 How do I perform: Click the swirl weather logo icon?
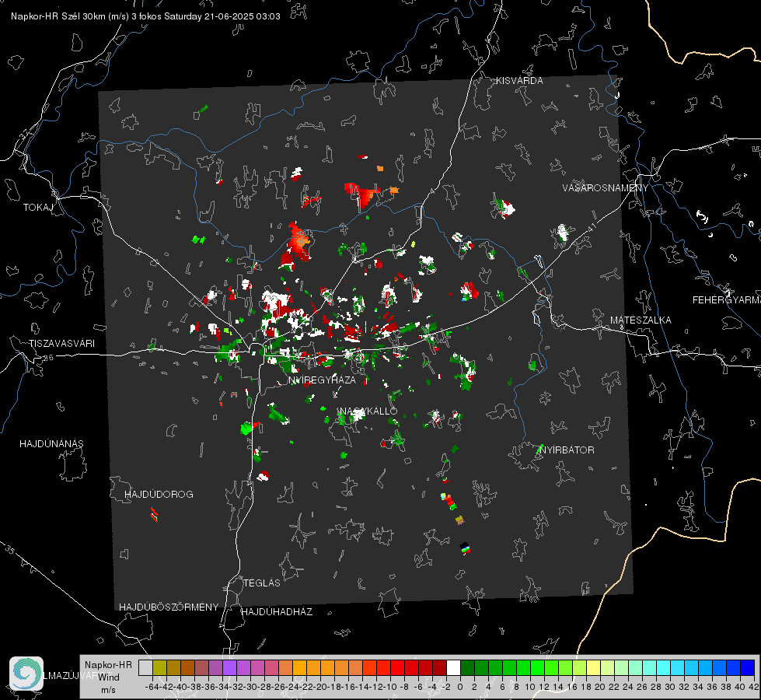pos(26,674)
